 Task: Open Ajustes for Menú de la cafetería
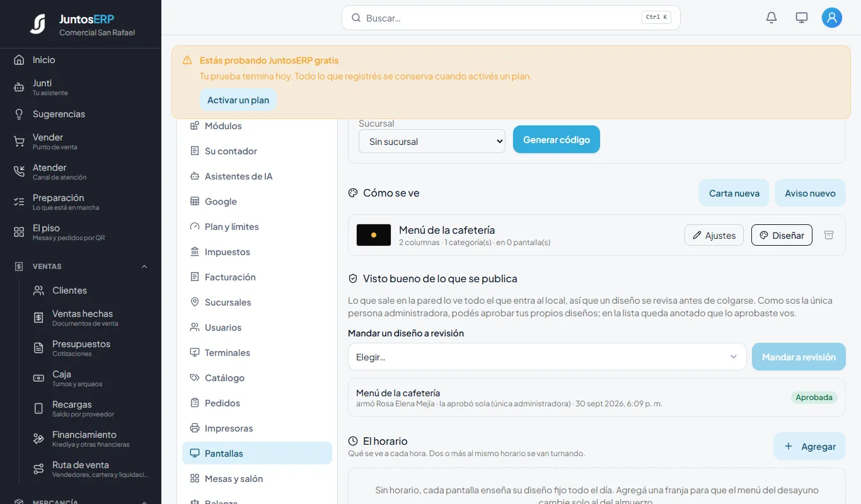tap(714, 235)
